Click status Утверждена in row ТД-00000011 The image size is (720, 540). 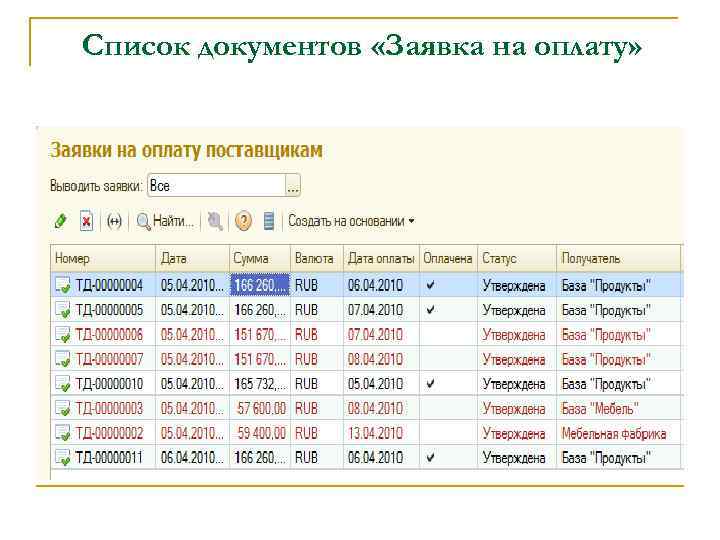(514, 458)
